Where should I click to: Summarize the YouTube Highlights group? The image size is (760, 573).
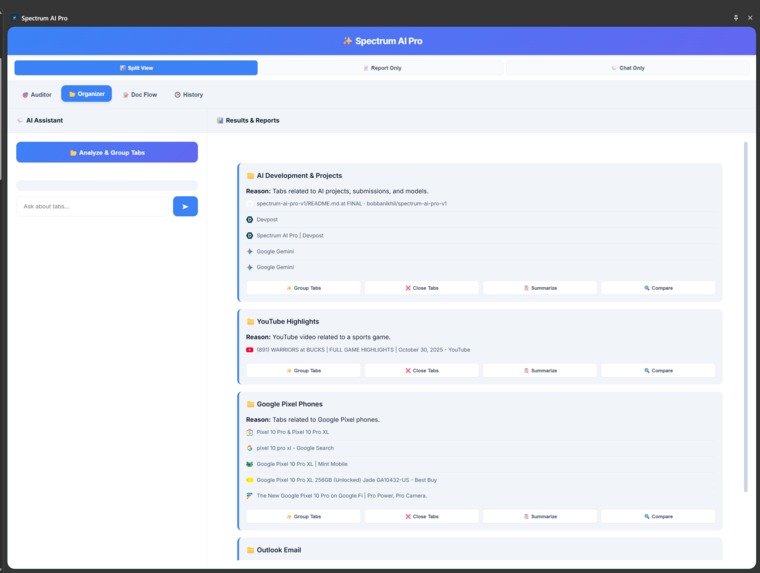(x=540, y=370)
